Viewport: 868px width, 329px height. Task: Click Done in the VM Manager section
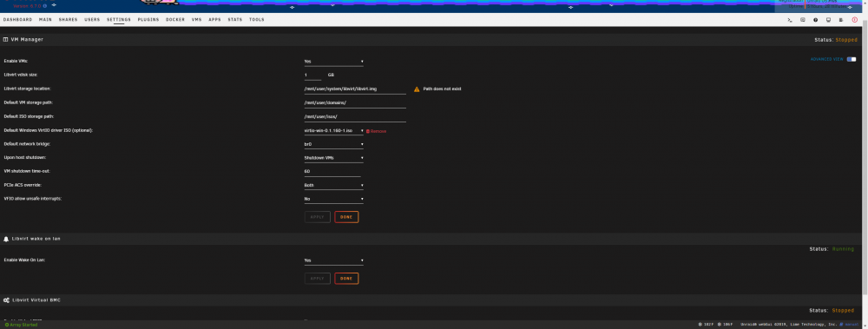tap(346, 217)
